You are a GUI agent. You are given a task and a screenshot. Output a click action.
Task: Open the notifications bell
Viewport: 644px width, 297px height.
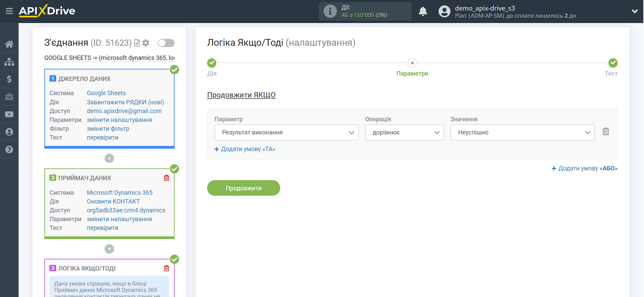(x=423, y=12)
